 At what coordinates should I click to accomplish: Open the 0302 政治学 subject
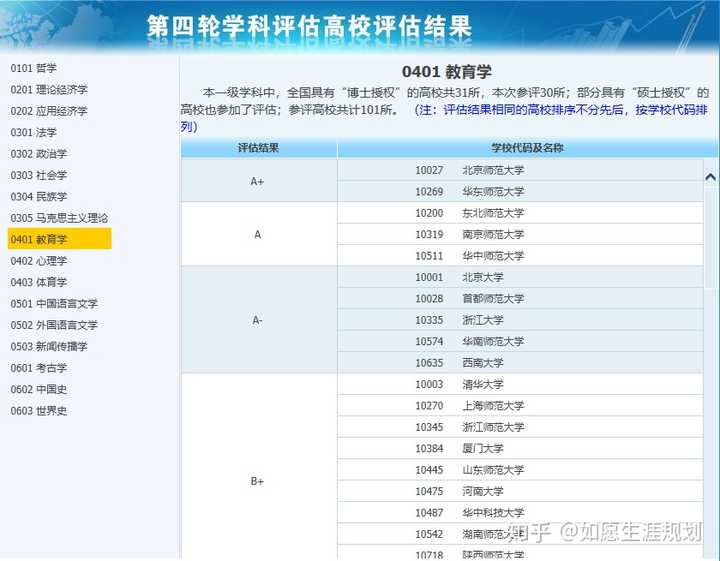coord(39,154)
